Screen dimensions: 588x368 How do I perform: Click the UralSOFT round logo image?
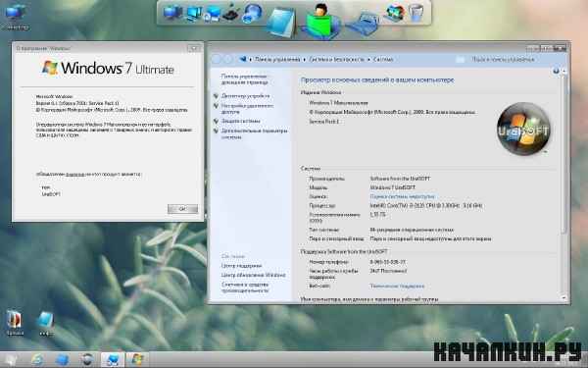pos(523,129)
